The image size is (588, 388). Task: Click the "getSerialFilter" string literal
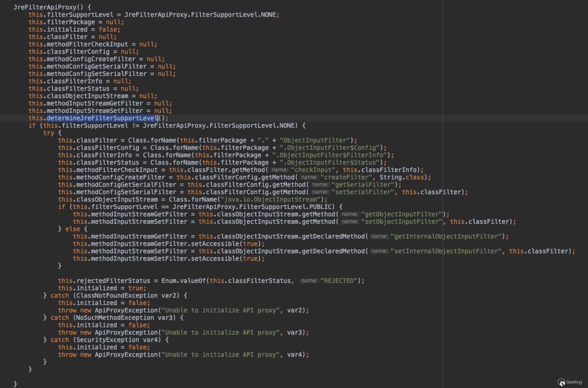(363, 185)
